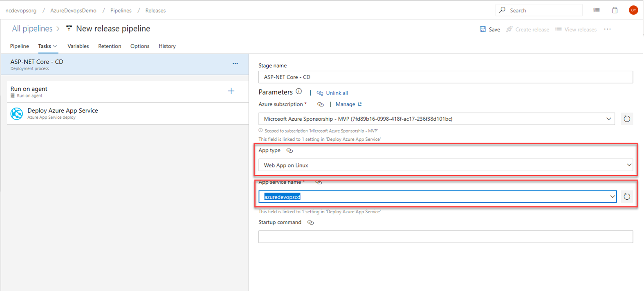Open the History tab

point(167,46)
